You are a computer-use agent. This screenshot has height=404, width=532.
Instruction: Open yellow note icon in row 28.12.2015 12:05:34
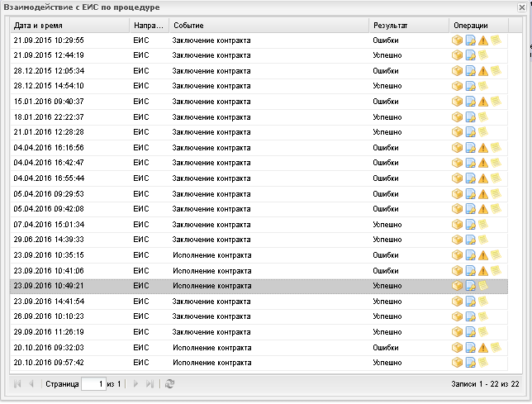pos(496,70)
